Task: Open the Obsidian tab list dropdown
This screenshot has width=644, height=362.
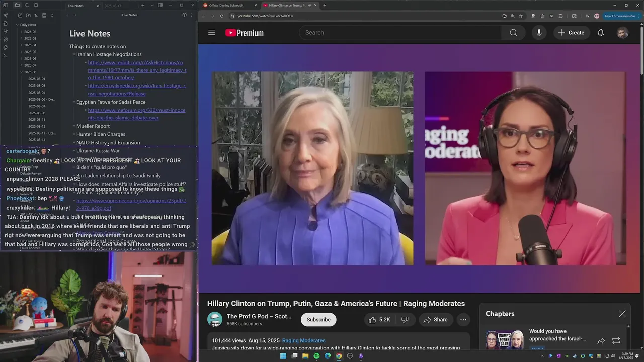Action: [x=152, y=5]
